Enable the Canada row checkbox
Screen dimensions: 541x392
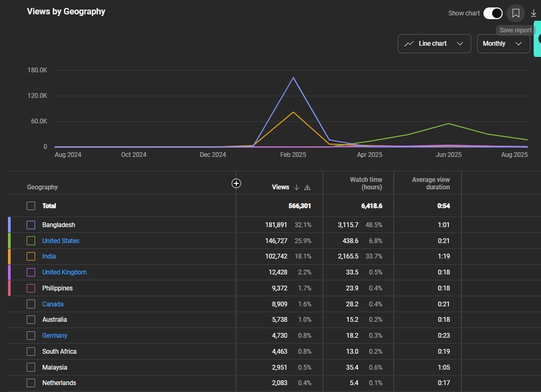coord(31,304)
